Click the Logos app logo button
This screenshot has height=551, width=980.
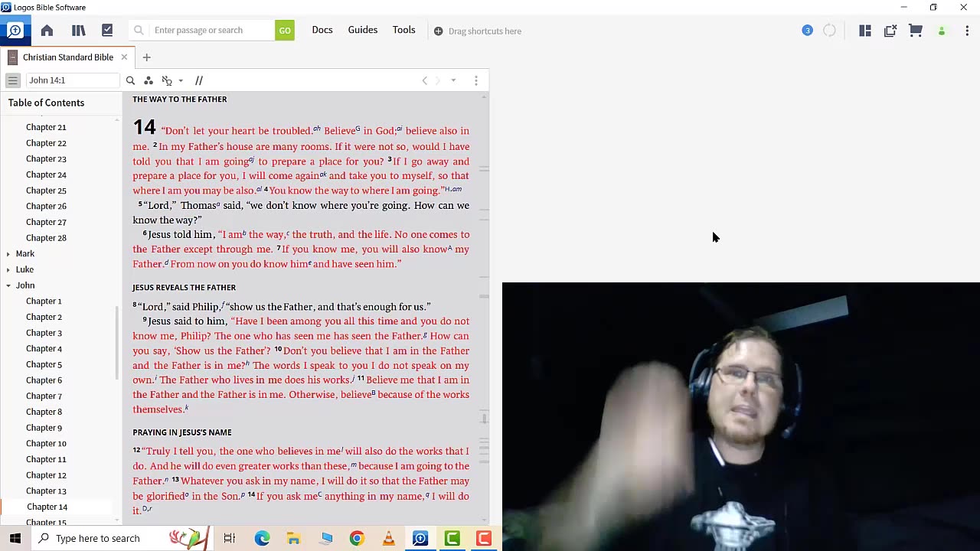tap(15, 31)
